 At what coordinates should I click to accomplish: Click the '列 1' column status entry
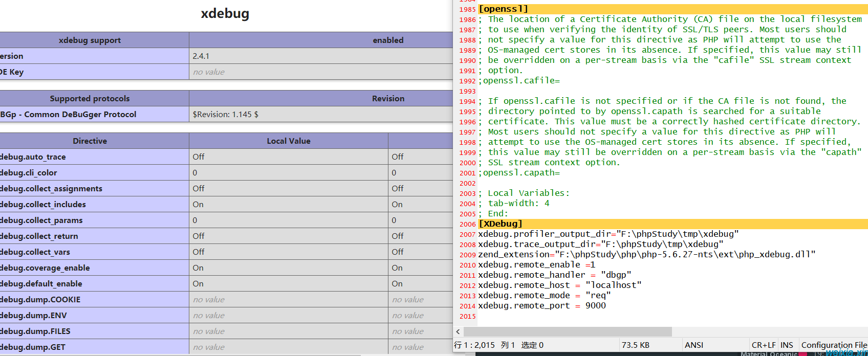coord(508,345)
